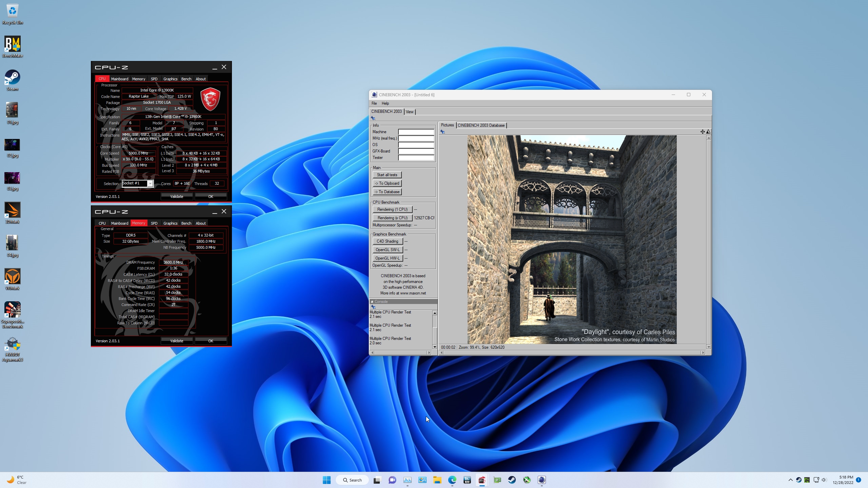This screenshot has width=868, height=488.
Task: Open HWBOT Aquamark3 desktop shortcut
Action: [13, 349]
